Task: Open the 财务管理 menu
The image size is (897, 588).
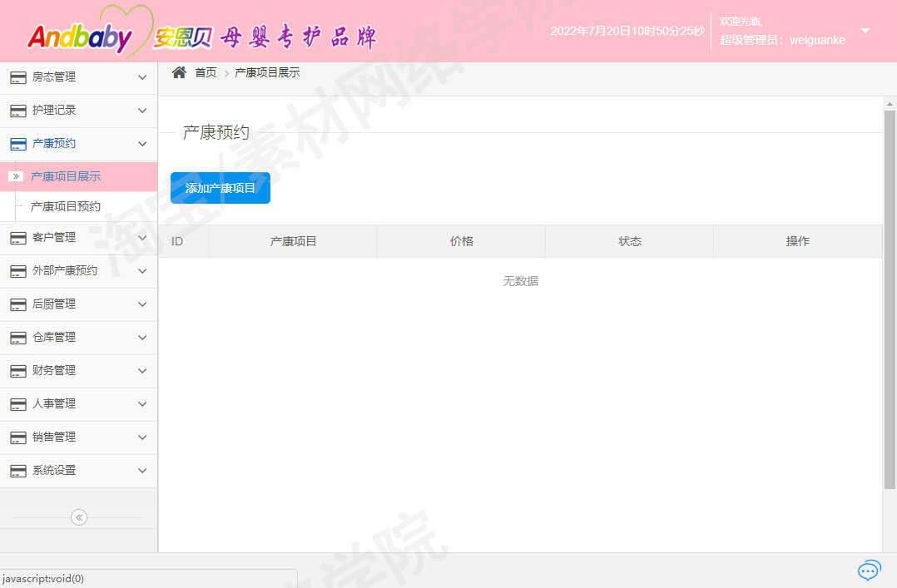Action: [78, 371]
